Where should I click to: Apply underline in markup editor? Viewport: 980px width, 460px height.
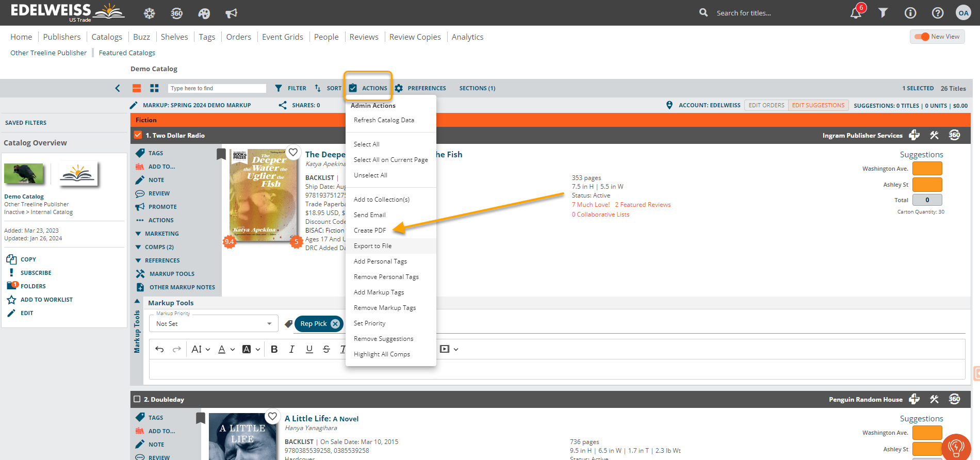pyautogui.click(x=309, y=349)
